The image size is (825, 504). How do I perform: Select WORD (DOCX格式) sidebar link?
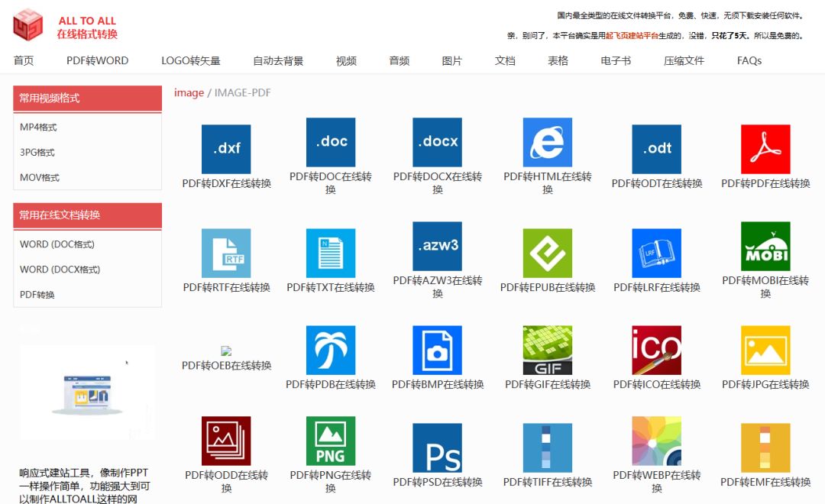[x=60, y=270]
